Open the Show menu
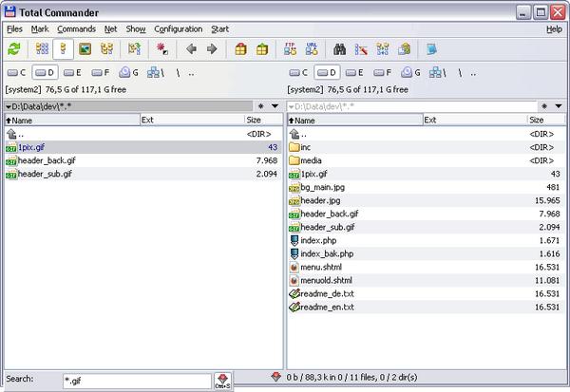The height and width of the screenshot is (392, 570). (x=136, y=29)
